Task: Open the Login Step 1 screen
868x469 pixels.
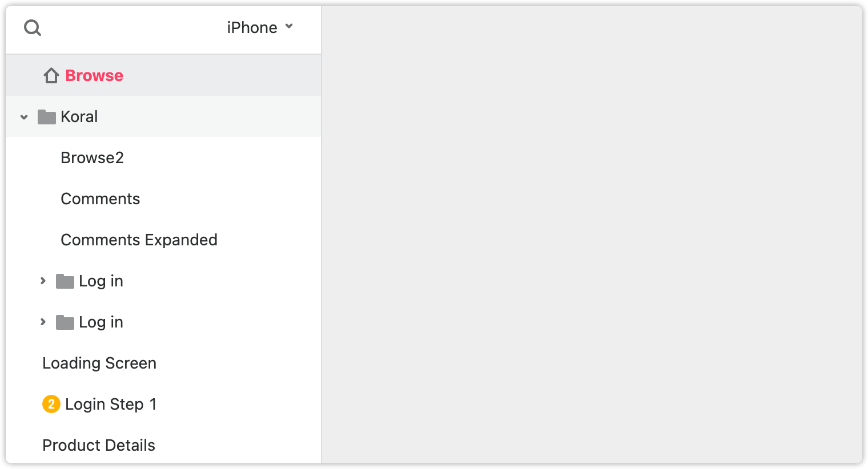Action: coord(111,404)
